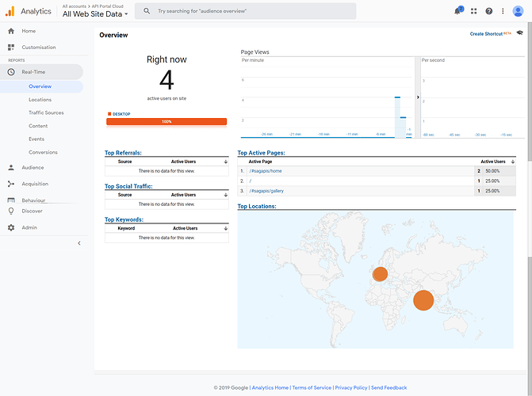Open the /#sagapis/home active page link
Screen dimensions: 532x396
click(266, 170)
